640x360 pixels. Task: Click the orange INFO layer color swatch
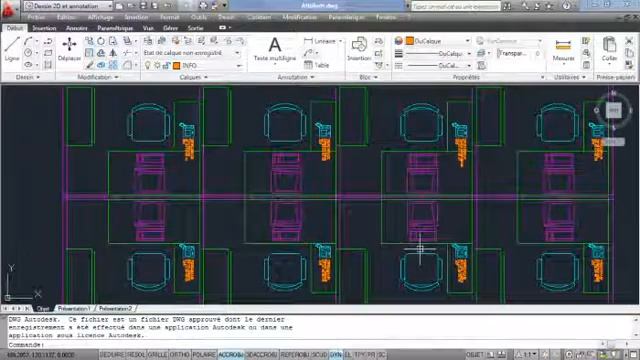click(177, 65)
